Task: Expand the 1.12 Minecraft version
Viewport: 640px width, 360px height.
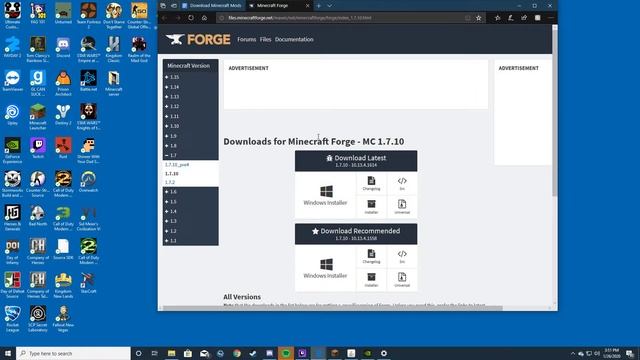Action: (x=172, y=107)
